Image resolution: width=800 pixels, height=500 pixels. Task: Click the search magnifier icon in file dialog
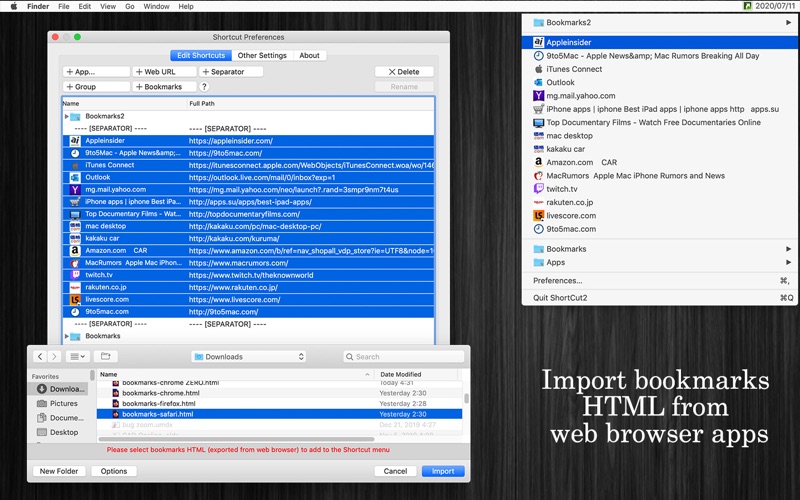(x=349, y=357)
